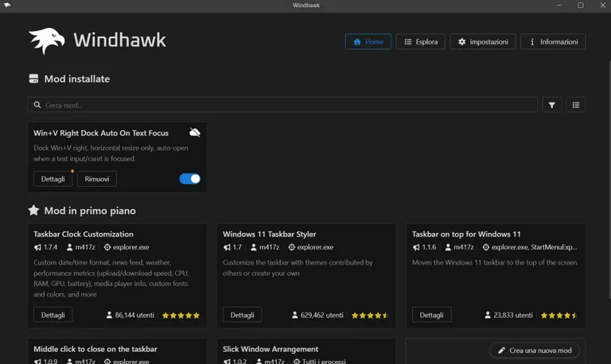Remove the Win+V Right Dock mod
Screen dimensions: 611x364
click(x=96, y=179)
